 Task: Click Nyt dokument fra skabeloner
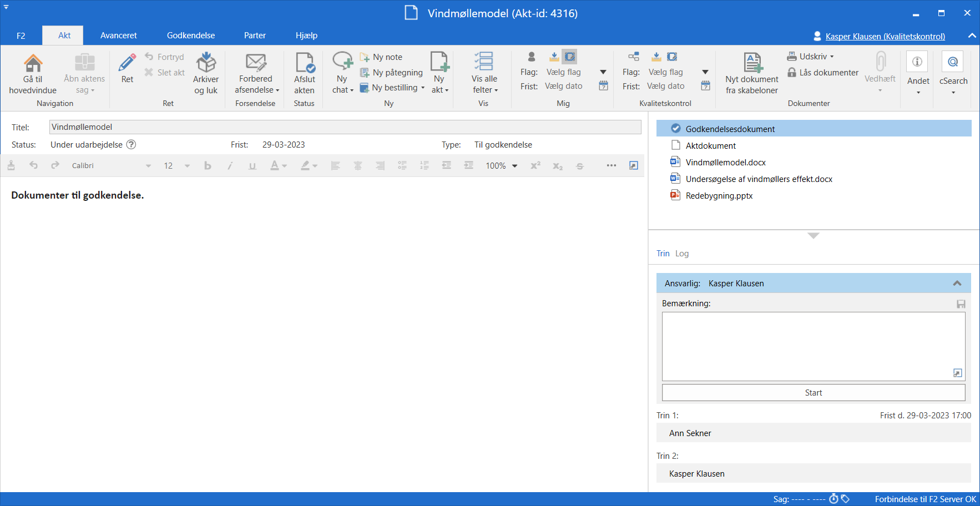coord(752,73)
